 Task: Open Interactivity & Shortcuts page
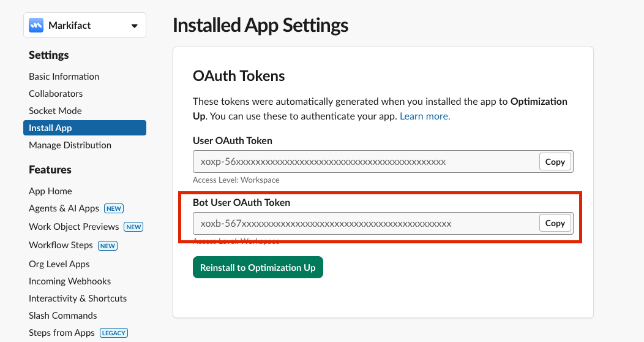point(78,298)
